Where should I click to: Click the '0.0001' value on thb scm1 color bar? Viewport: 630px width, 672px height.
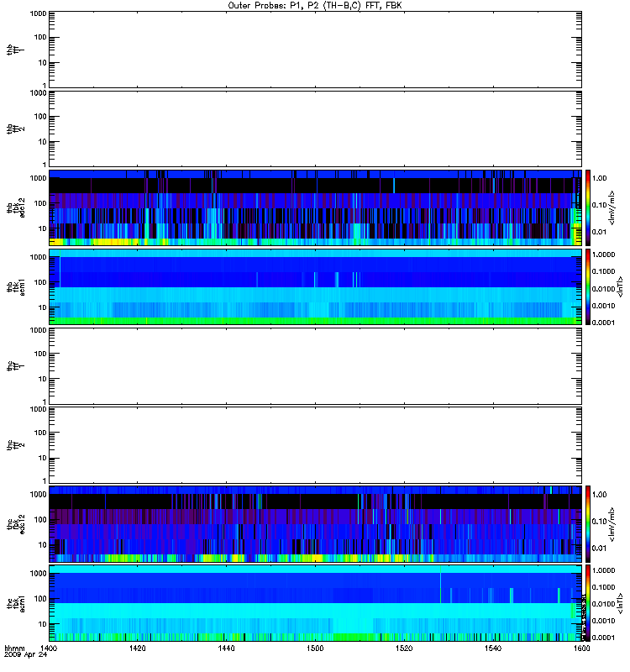click(603, 323)
